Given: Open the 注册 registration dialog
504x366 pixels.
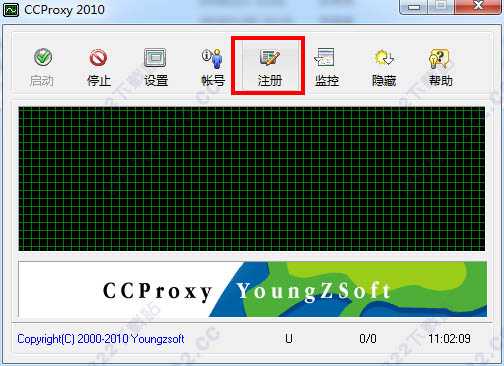Looking at the screenshot, I should [269, 67].
